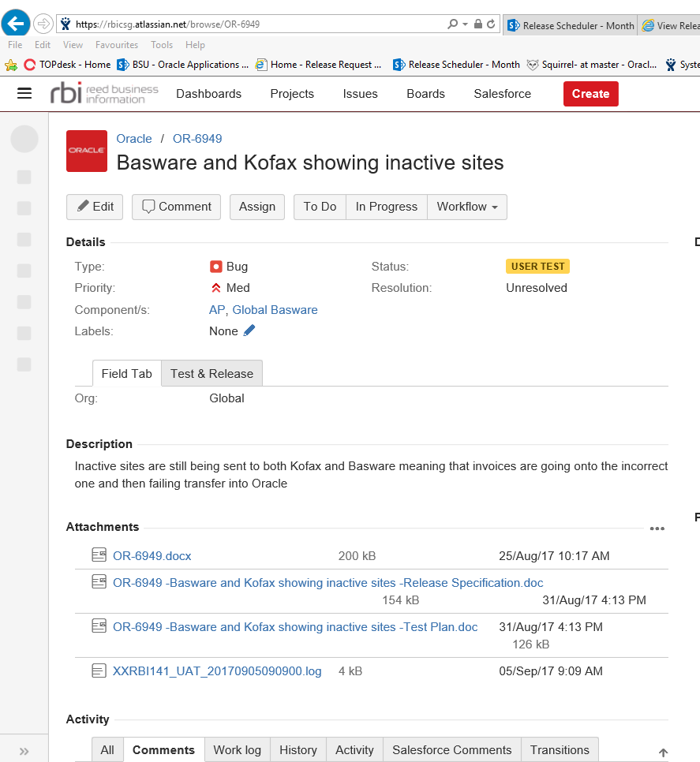Open the OR-6949.docx attachment
This screenshot has width=700, height=762.
point(152,556)
